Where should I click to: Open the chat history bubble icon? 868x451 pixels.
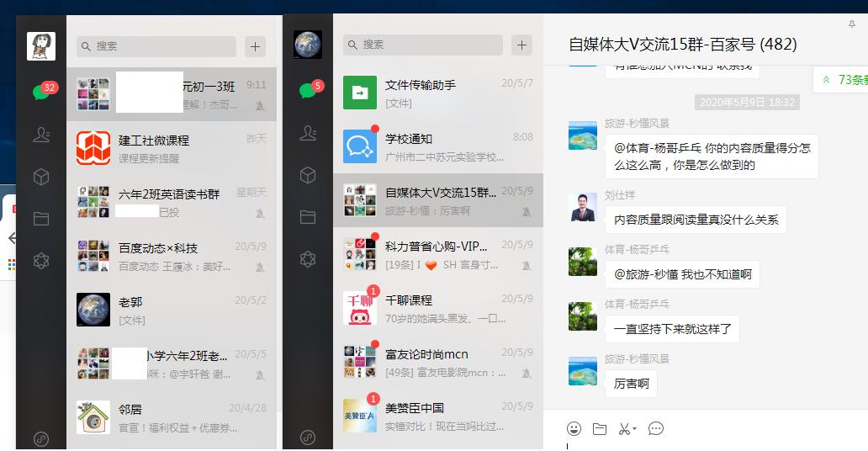[x=656, y=429]
